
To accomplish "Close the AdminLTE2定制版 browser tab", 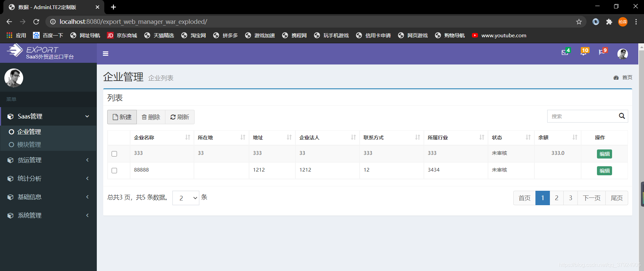I will click(97, 7).
